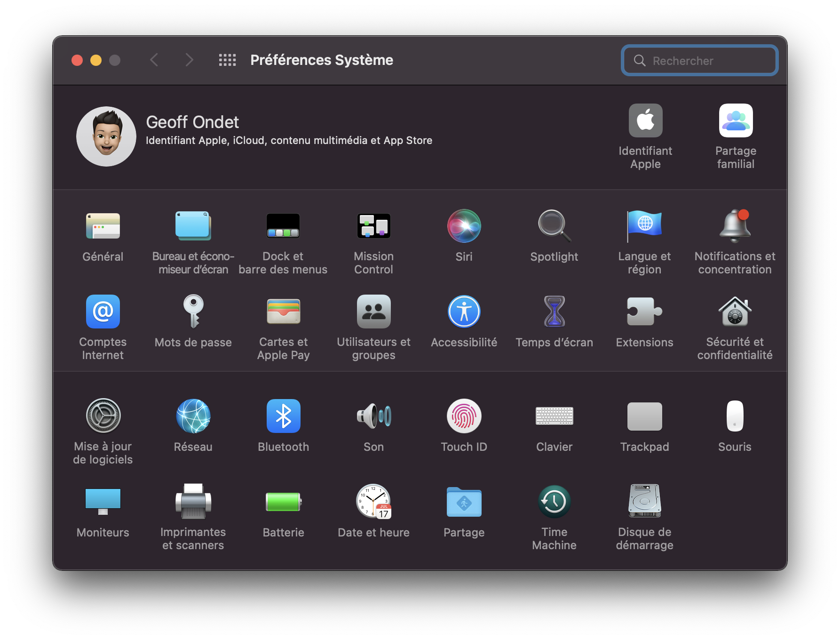Show all preferences grid button

coord(228,60)
